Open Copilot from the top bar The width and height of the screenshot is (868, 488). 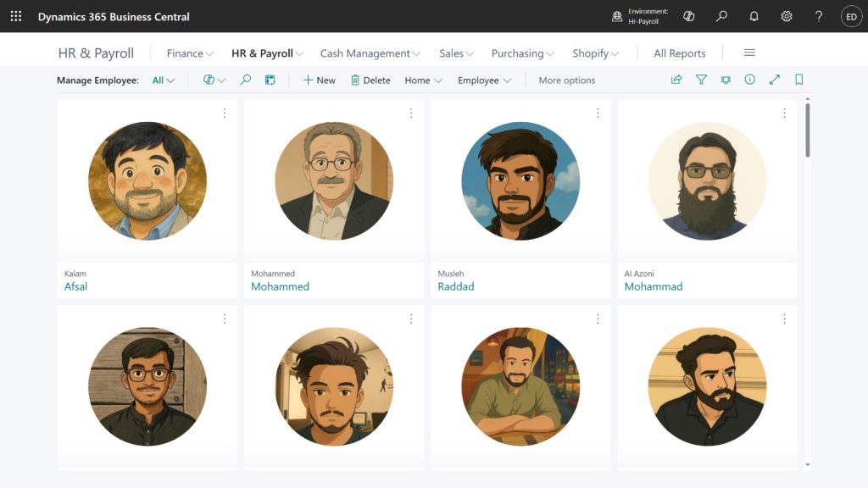tap(689, 16)
